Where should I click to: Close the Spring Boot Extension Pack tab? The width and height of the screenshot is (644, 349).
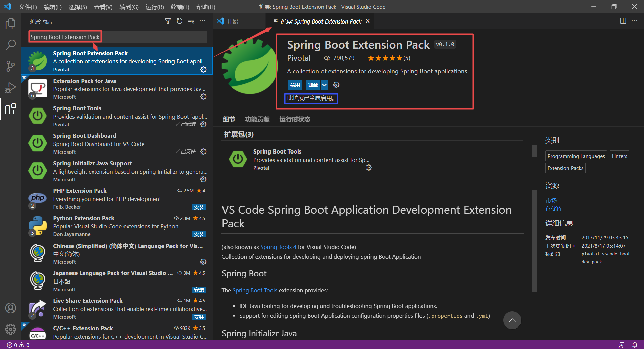coord(368,21)
